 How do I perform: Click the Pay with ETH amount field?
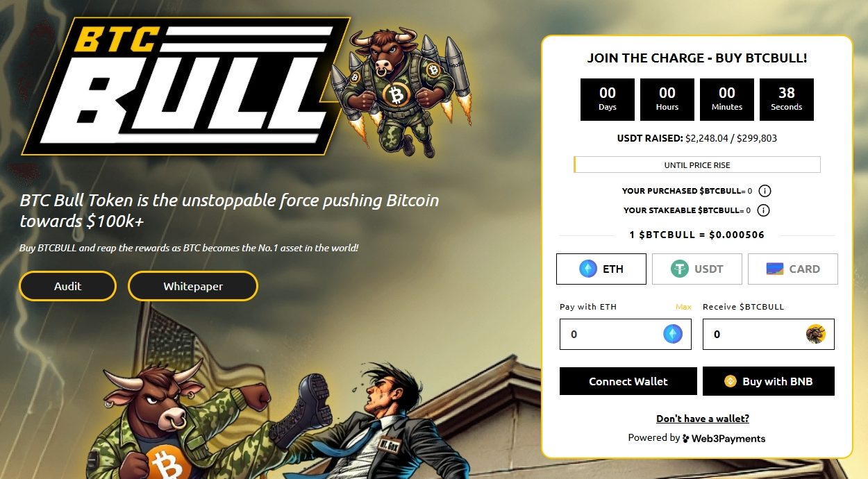click(x=626, y=335)
